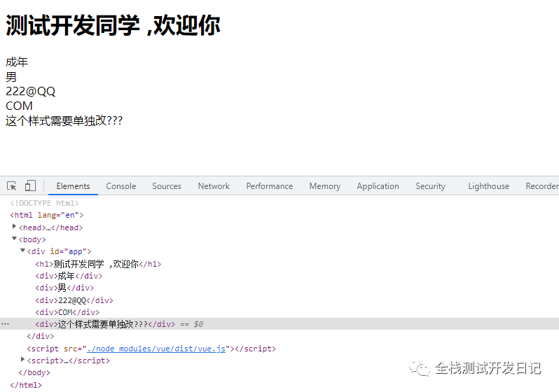Open the Network tab

click(x=214, y=186)
